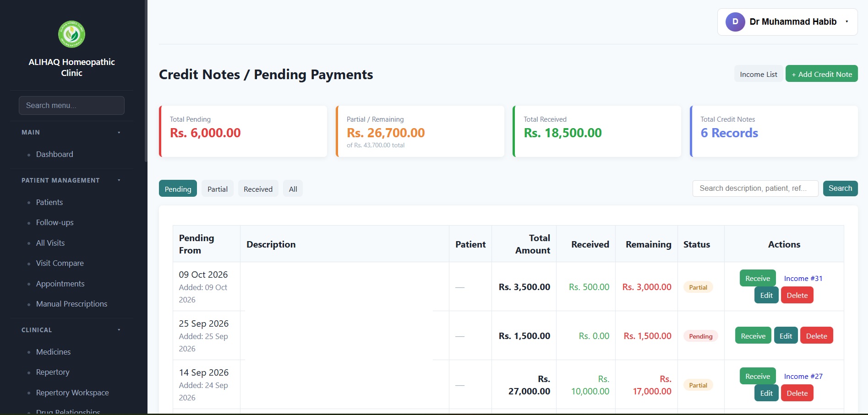Navigate to Appointments
Image resolution: width=868 pixels, height=415 pixels.
(60, 284)
